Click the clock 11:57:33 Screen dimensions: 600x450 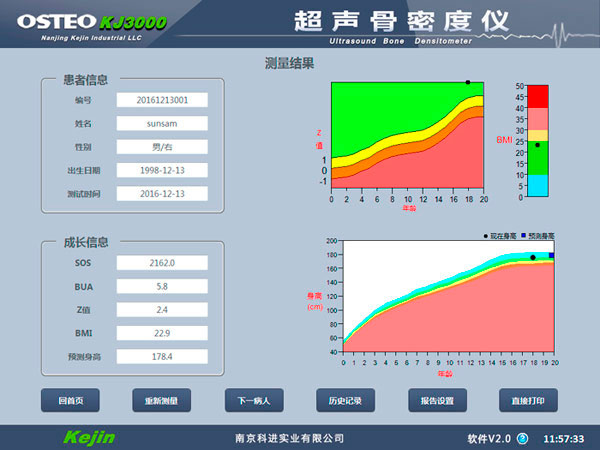(564, 439)
